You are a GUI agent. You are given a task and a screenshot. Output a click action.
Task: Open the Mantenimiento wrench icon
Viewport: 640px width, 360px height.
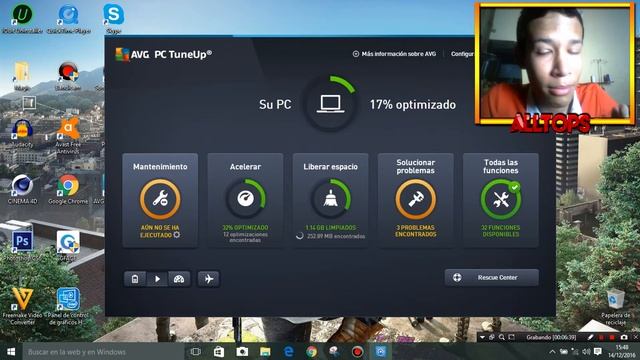tap(160, 199)
